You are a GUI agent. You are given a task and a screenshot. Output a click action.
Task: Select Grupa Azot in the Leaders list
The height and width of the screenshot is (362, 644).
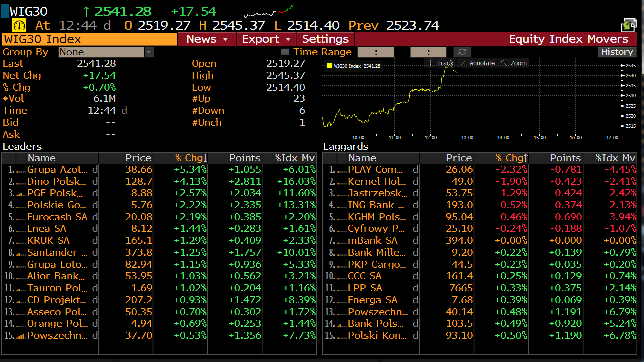tap(57, 170)
